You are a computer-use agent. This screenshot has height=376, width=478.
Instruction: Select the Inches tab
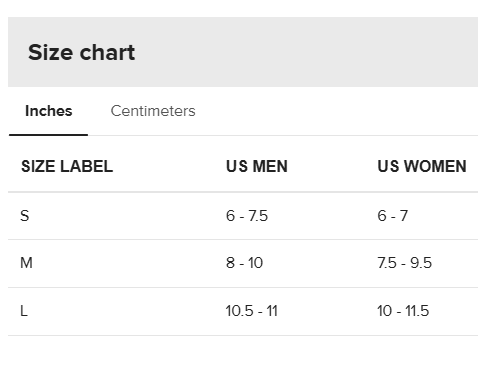coord(49,111)
